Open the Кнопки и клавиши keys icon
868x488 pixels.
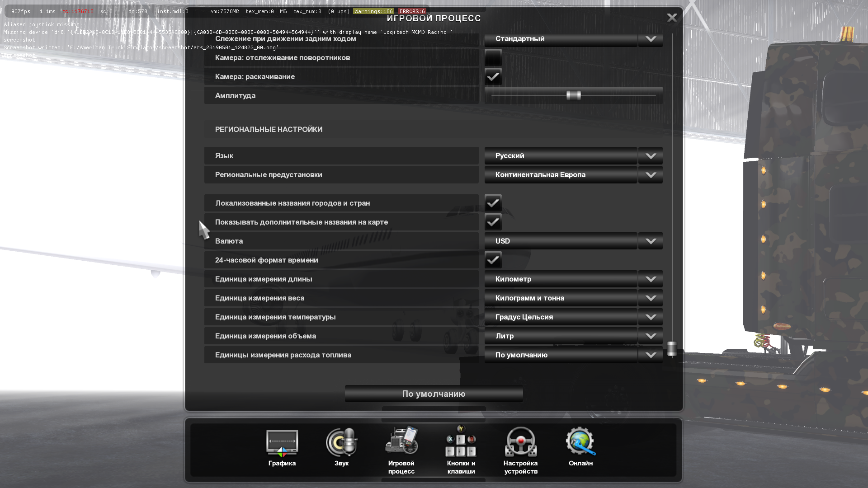point(461,441)
